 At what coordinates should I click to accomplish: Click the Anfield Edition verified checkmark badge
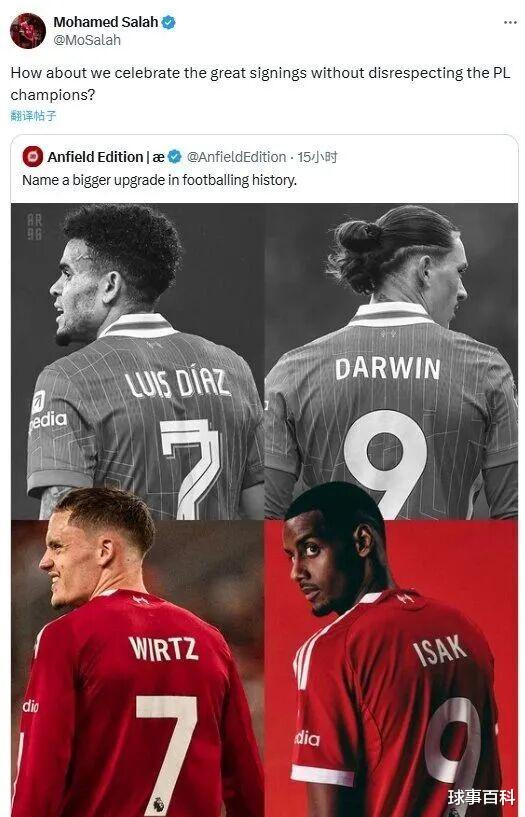174,156
